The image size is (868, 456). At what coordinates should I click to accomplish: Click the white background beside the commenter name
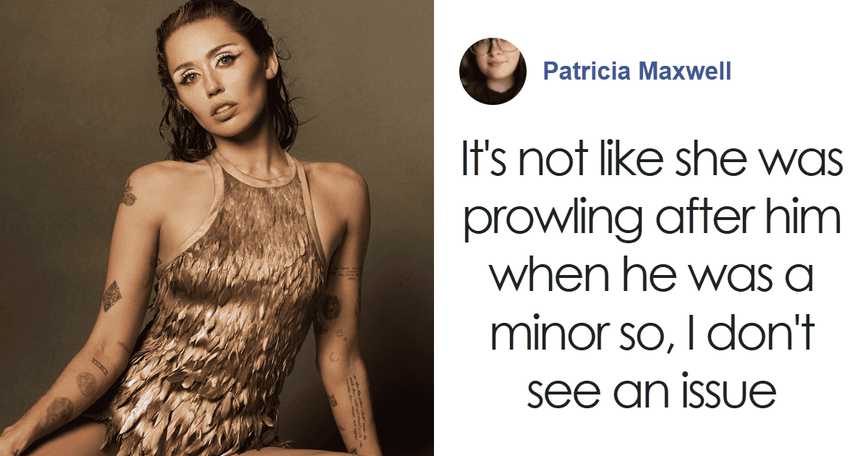coord(796,72)
